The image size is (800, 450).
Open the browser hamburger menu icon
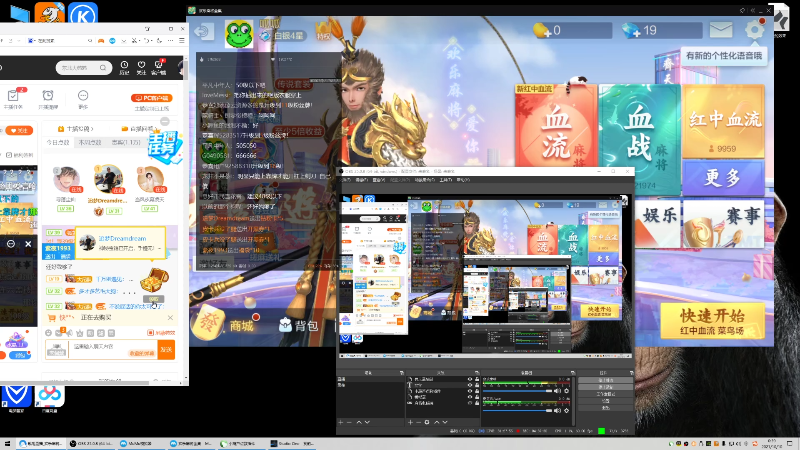pos(182,40)
